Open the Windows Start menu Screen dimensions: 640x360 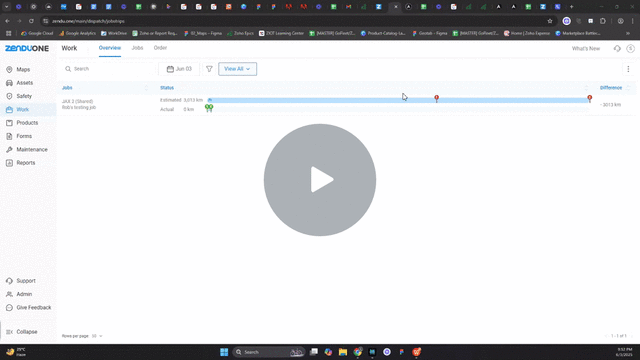[x=224, y=352]
